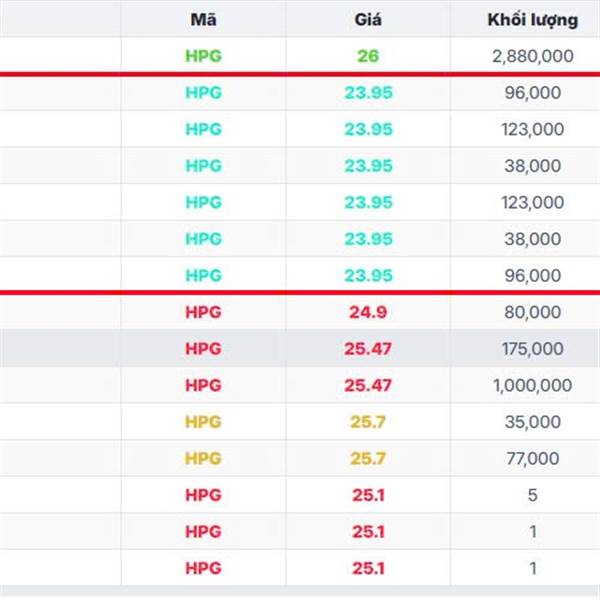Click the volume 1,000,000 cell
This screenshot has height=600, width=600.
(x=533, y=385)
